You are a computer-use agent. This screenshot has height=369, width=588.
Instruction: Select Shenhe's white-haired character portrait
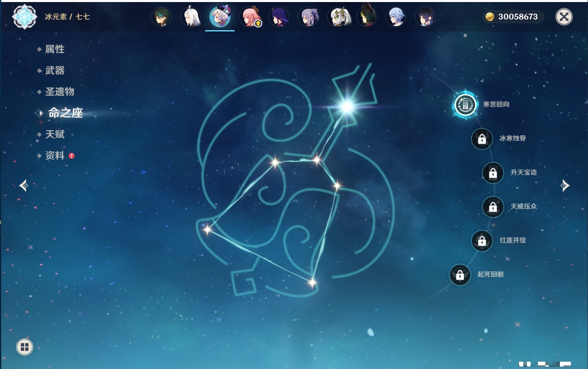(191, 17)
